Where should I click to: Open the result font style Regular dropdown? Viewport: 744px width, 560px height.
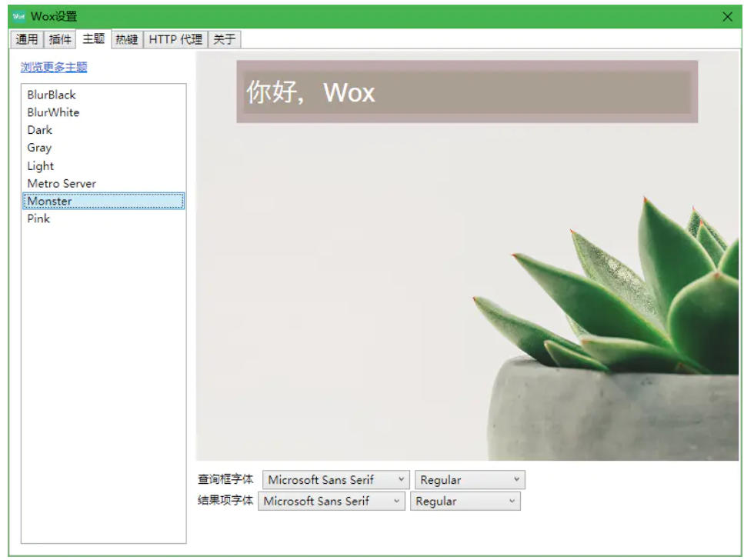tap(463, 501)
